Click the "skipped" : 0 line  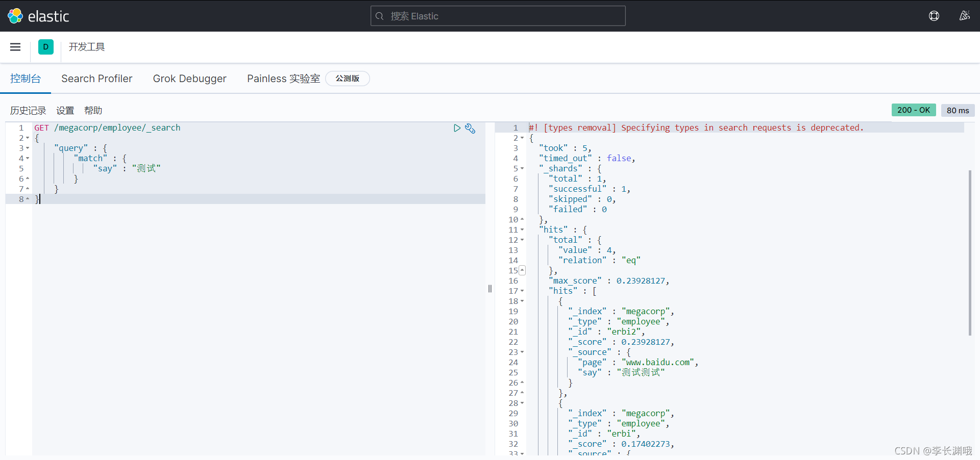coord(582,199)
